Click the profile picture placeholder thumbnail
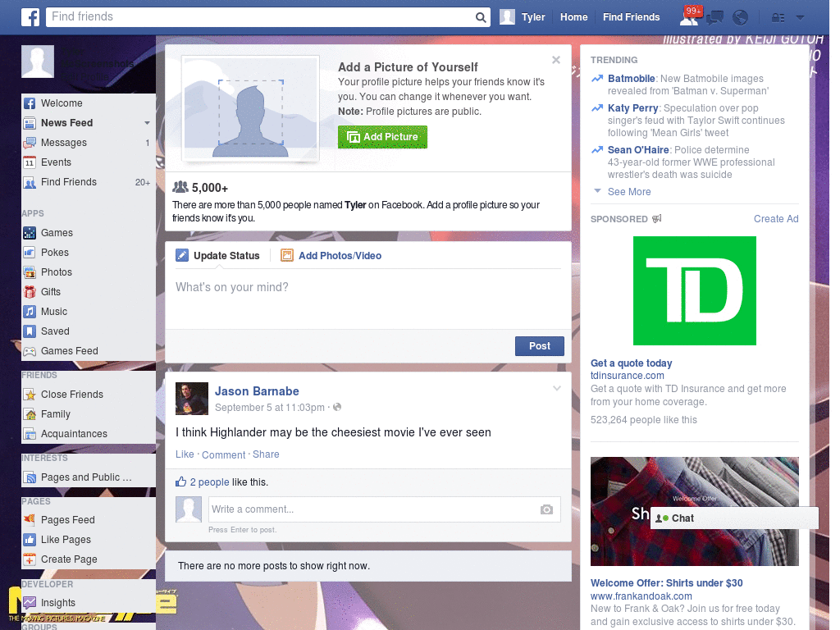840x630 pixels. (38, 62)
